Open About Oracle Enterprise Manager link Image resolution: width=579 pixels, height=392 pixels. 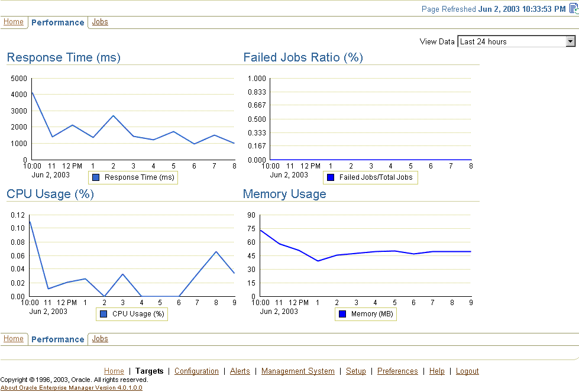click(x=72, y=388)
